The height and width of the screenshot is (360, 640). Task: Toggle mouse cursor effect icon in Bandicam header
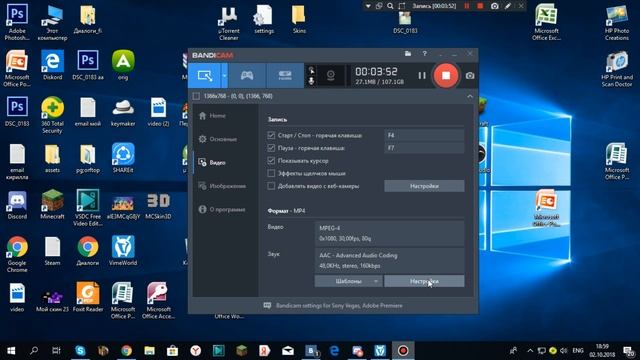[x=311, y=70]
